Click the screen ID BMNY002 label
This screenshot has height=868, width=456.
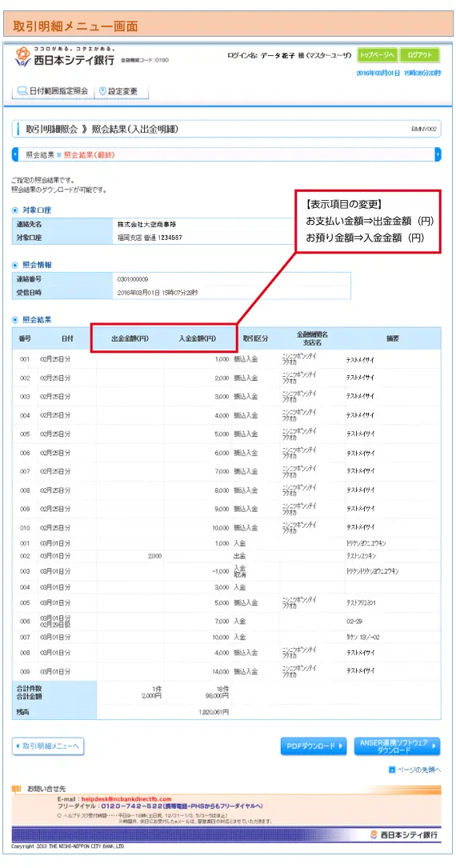point(425,129)
